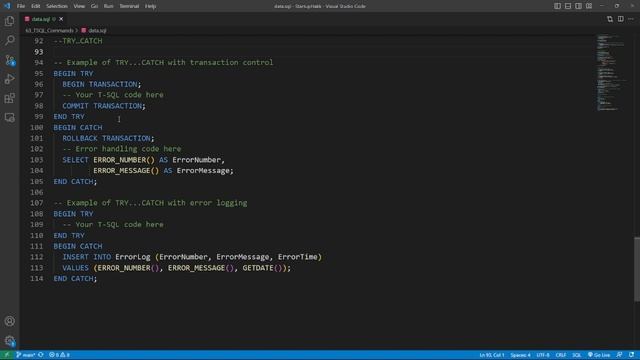Screen dimensions: 640x360
Task: Open the Run and Debug view
Action: pos(9,79)
